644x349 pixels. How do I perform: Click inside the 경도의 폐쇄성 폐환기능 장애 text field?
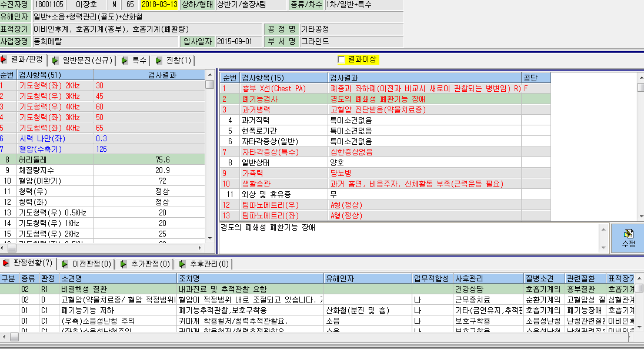tap(409, 238)
